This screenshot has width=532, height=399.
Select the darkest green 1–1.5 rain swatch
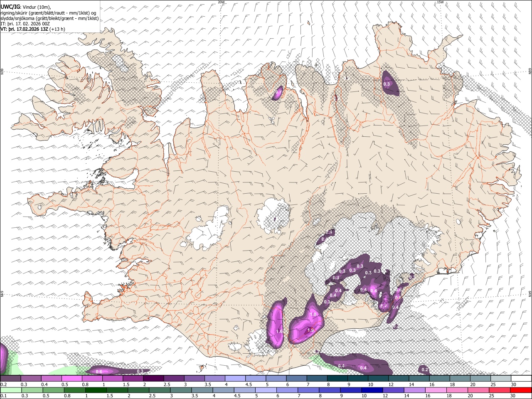pos(96,390)
